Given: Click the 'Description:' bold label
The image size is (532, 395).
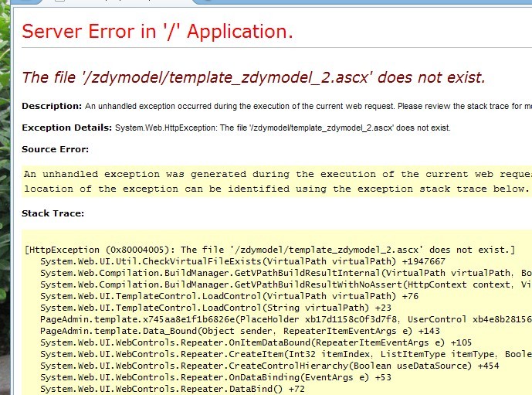Looking at the screenshot, I should coord(51,106).
